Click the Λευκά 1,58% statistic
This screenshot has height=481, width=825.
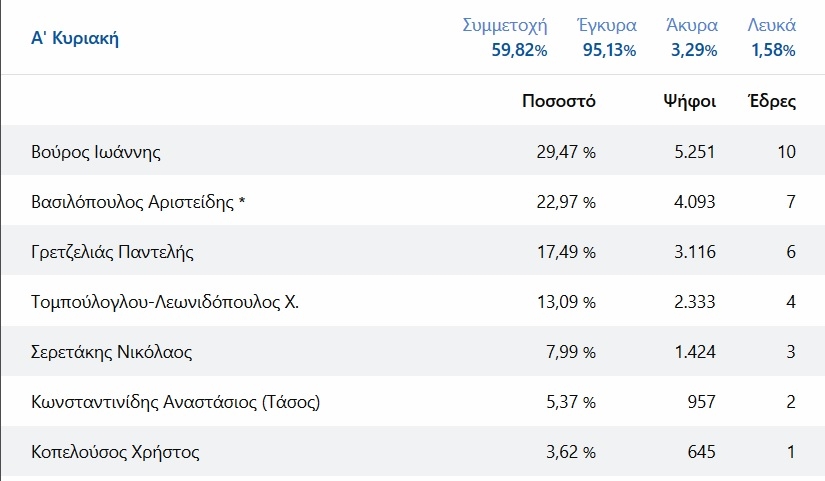pyautogui.click(x=771, y=37)
